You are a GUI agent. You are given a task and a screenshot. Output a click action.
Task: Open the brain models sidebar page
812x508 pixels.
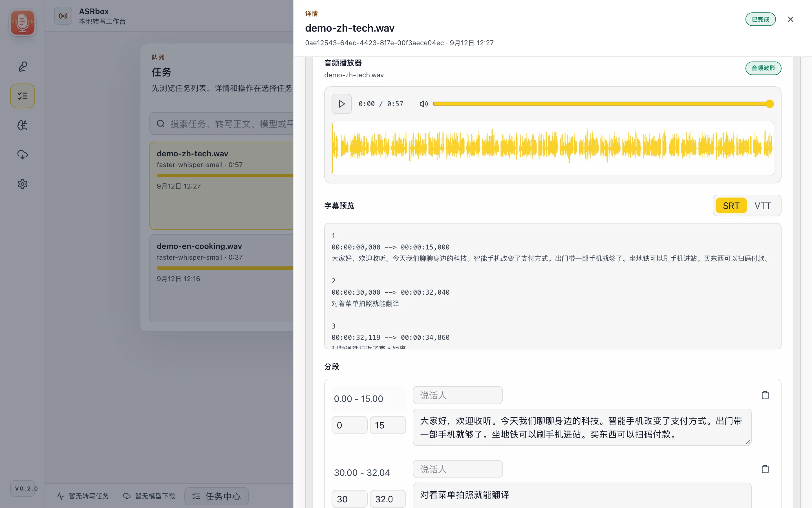[23, 125]
